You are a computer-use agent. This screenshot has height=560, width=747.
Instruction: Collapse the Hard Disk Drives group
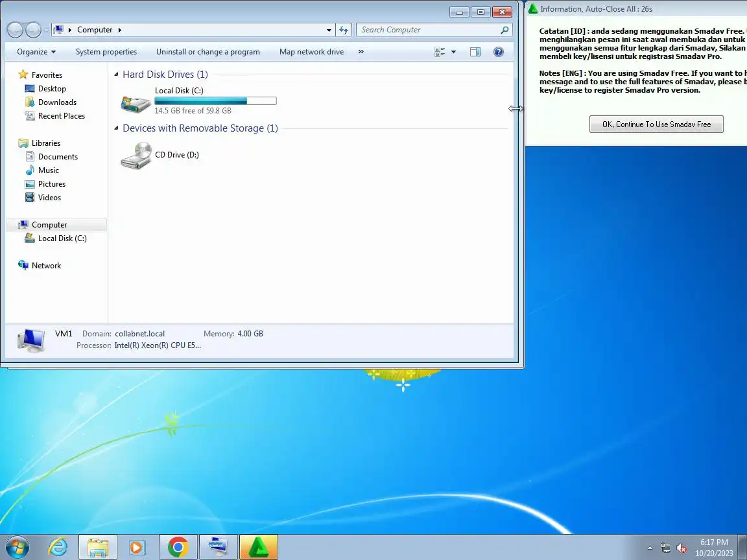pos(116,75)
